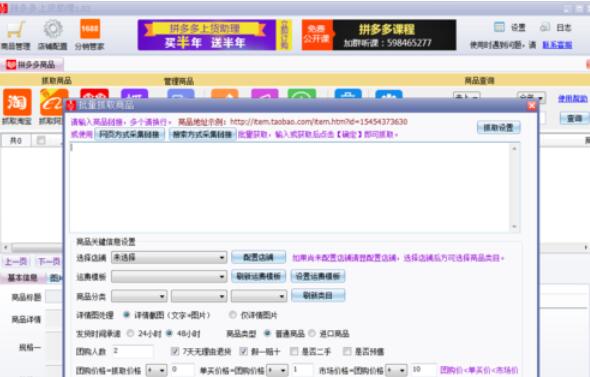Toggle the 7天无理由退换 checkbox
Viewport: 590px width, 377px height.
pyautogui.click(x=175, y=351)
